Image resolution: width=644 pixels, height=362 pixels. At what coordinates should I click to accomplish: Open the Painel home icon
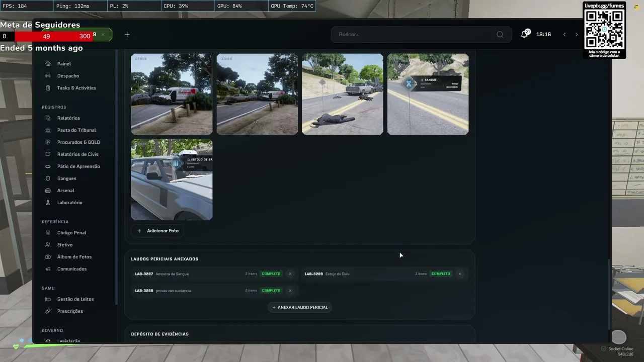48,64
